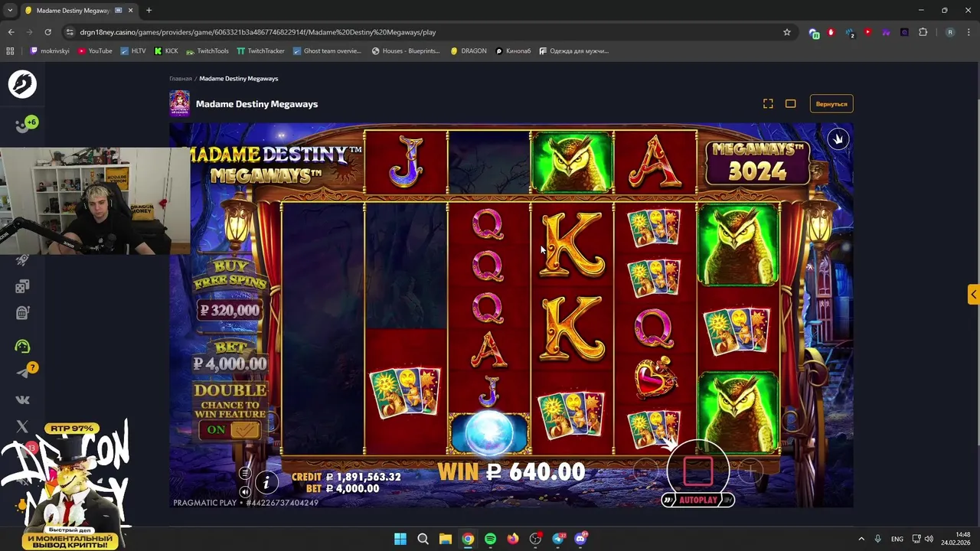Open the Chrome three-dot menu

click(x=969, y=32)
